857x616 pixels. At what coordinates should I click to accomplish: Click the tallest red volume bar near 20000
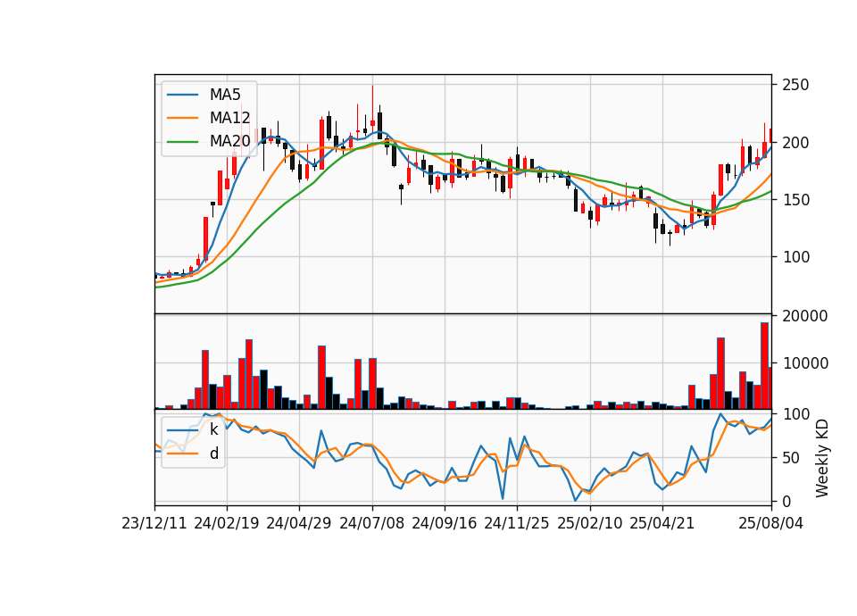[x=764, y=366]
